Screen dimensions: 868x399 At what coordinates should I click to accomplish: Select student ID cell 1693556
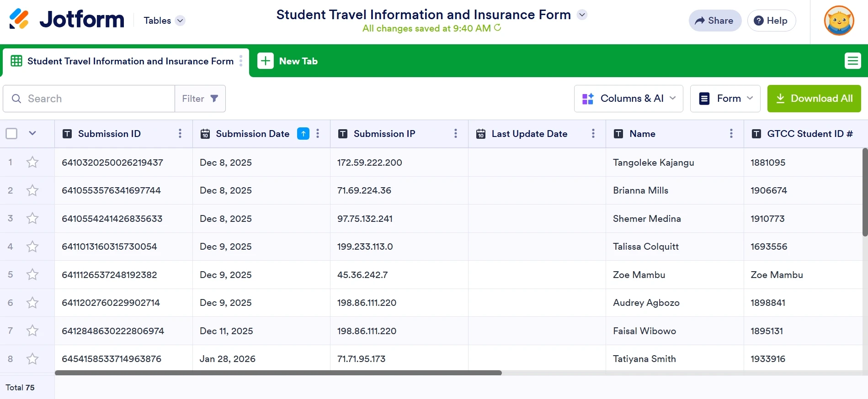point(803,247)
